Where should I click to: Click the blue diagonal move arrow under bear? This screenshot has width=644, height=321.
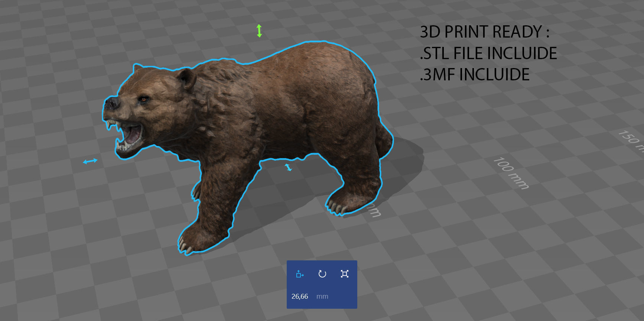(x=289, y=167)
